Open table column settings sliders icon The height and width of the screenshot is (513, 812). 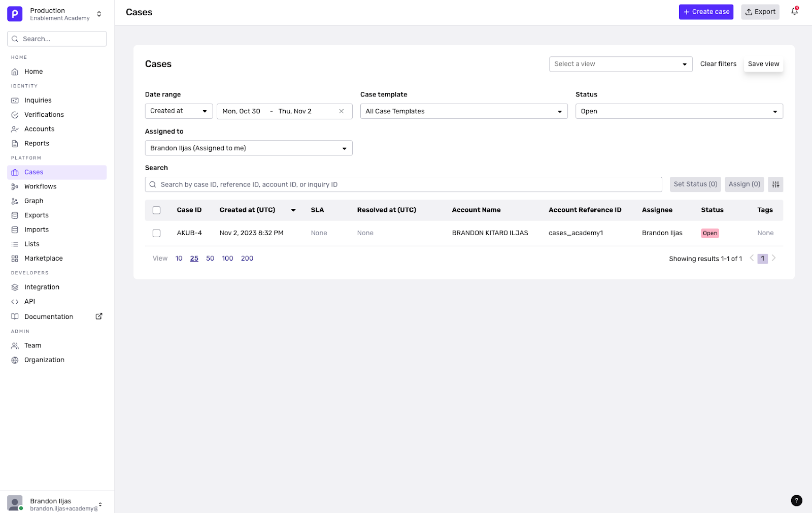pyautogui.click(x=775, y=184)
